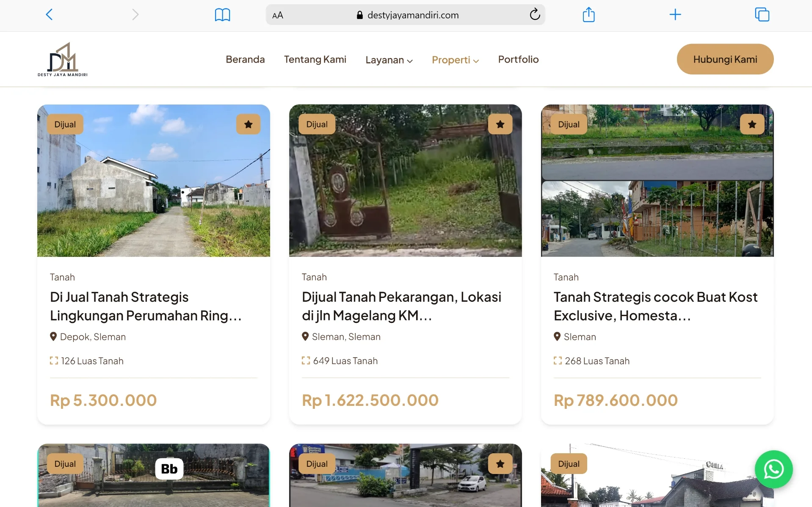
Task: Click Tanah category label on Depok card
Action: (62, 277)
